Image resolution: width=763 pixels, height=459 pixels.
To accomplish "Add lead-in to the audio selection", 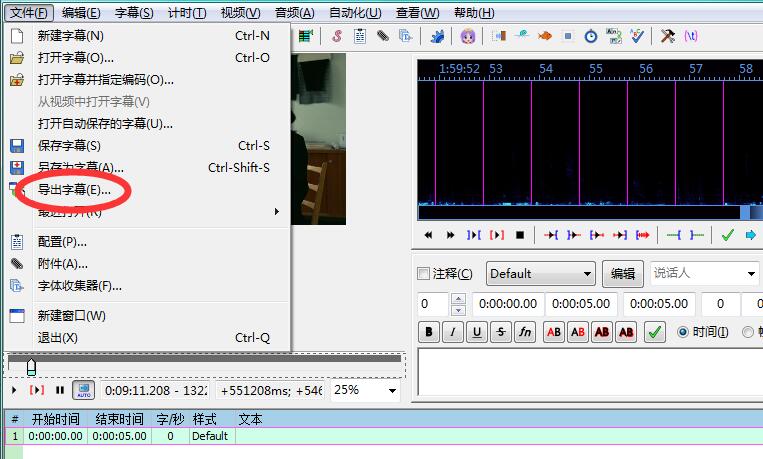I will pos(673,235).
